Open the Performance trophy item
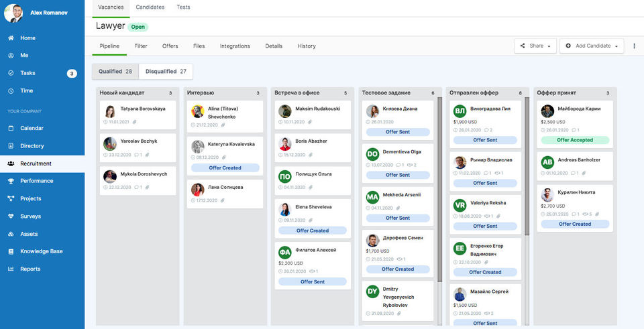The image size is (644, 329). pos(36,180)
